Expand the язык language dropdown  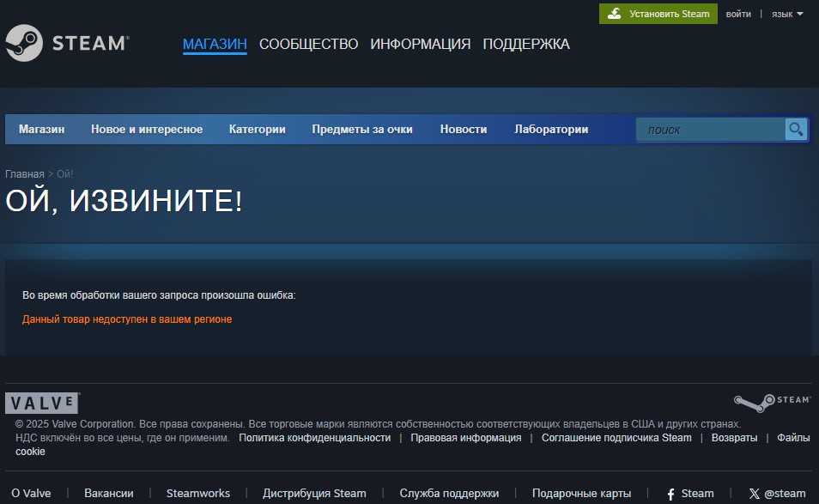click(x=787, y=14)
